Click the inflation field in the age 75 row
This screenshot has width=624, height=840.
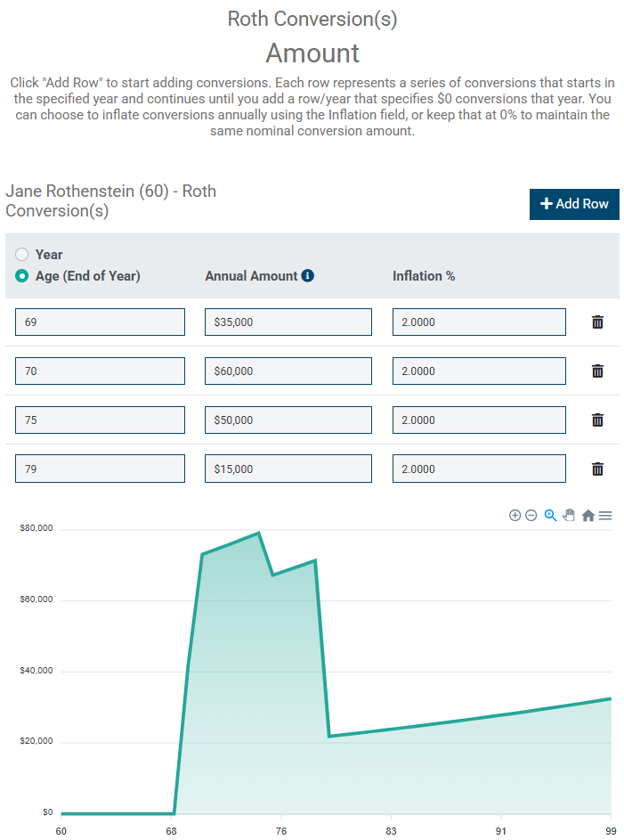[x=479, y=420]
